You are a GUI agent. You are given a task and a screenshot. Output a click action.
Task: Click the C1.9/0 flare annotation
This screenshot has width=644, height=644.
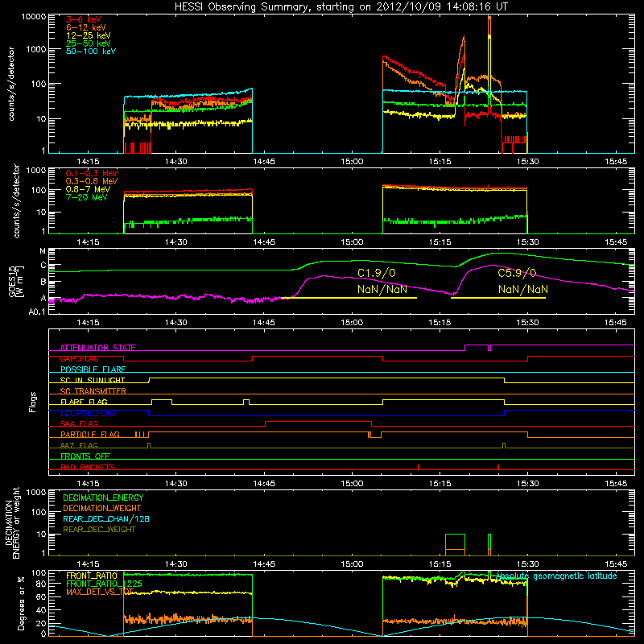pos(376,273)
